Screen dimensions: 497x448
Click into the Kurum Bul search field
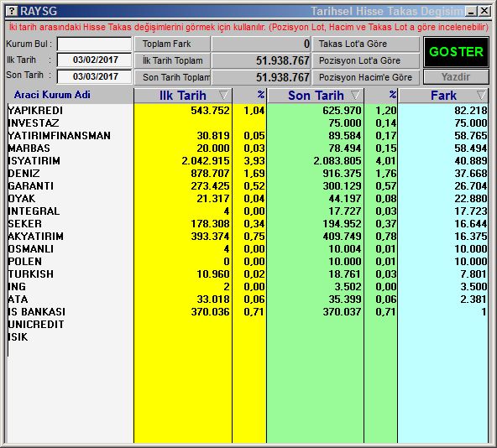(x=95, y=44)
